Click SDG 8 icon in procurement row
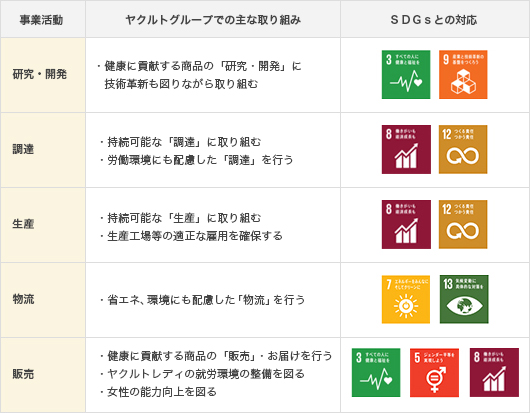530x413 pixels. coord(406,149)
